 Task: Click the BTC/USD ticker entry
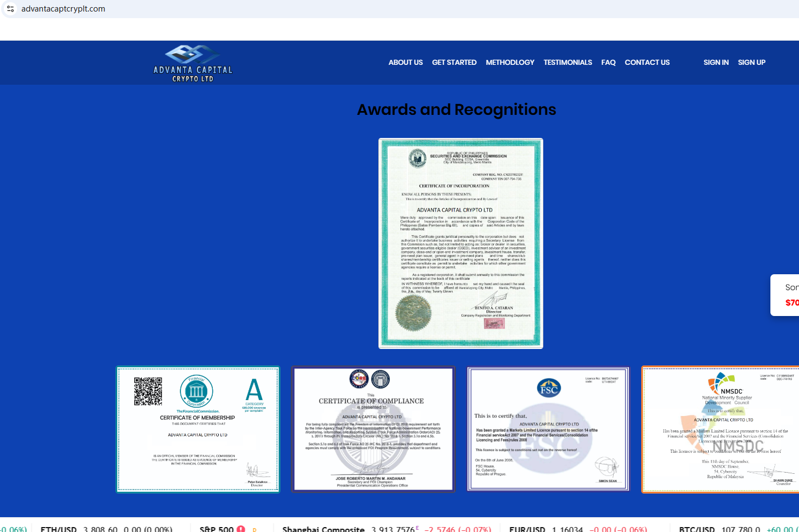tap(739, 529)
